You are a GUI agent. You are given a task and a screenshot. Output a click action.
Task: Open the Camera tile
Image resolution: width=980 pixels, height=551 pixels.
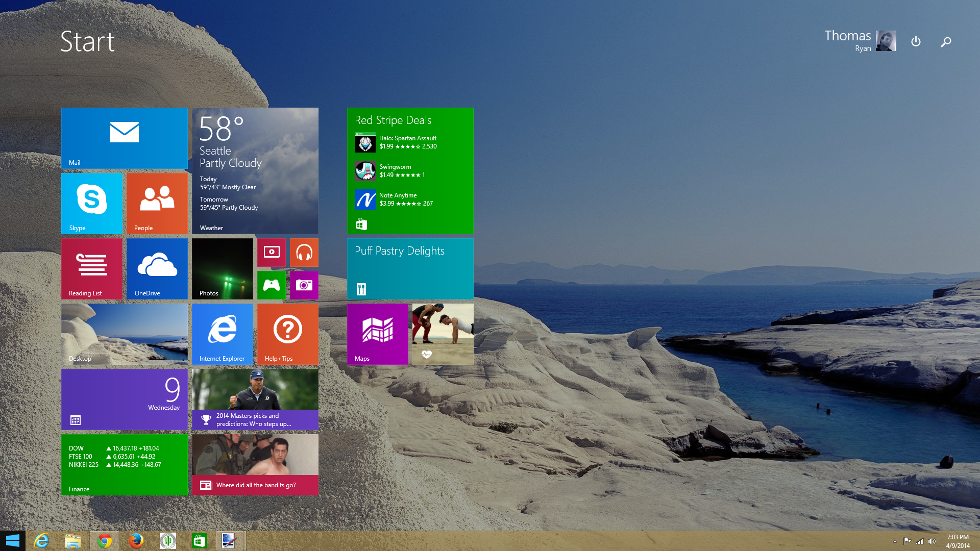point(304,285)
